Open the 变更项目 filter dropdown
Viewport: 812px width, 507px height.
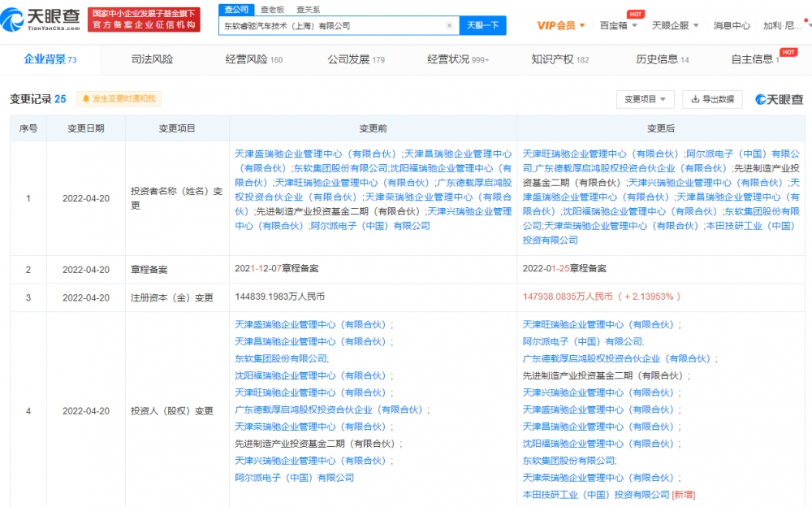(x=645, y=99)
